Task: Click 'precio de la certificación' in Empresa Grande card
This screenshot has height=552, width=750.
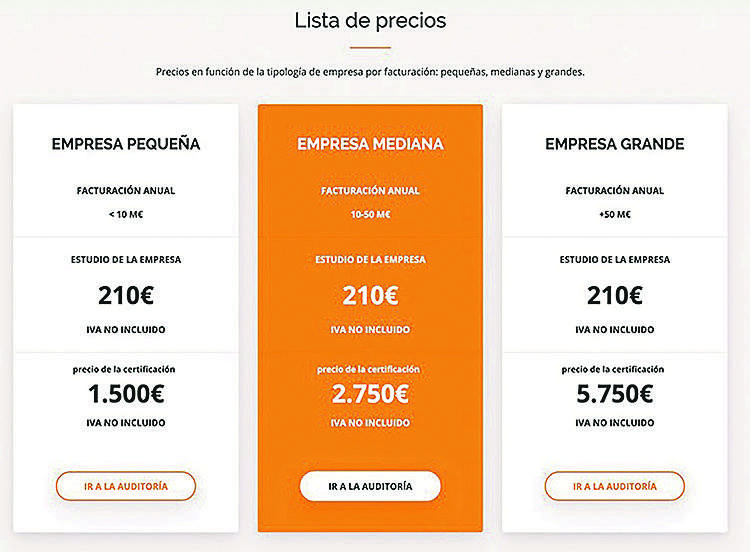Action: pos(613,369)
